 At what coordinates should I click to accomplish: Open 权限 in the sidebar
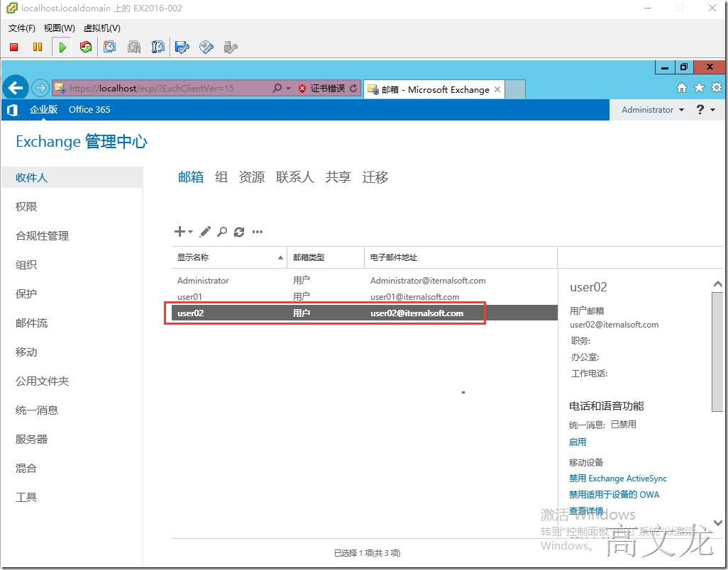click(x=26, y=206)
